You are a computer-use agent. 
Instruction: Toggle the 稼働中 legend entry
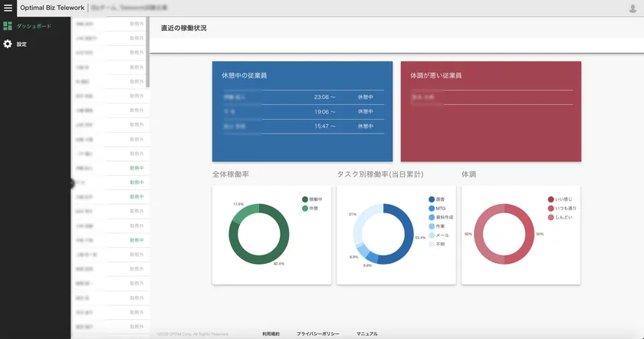pyautogui.click(x=313, y=199)
